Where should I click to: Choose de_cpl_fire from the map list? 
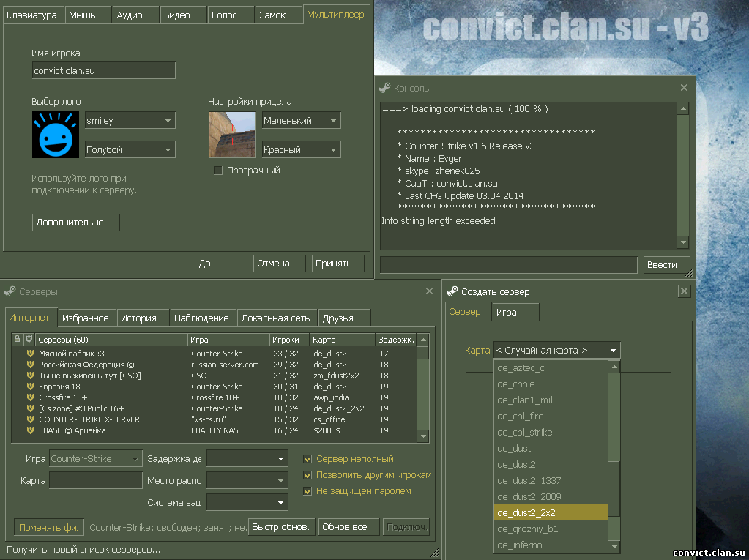551,417
